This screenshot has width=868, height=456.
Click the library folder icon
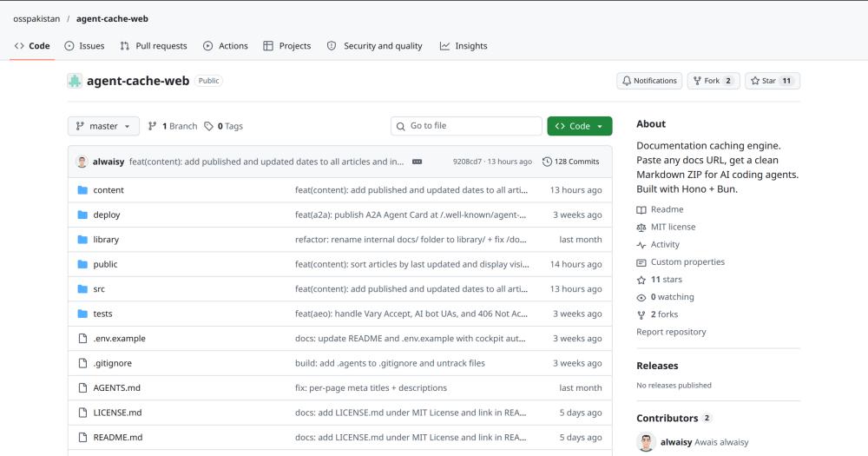point(82,240)
